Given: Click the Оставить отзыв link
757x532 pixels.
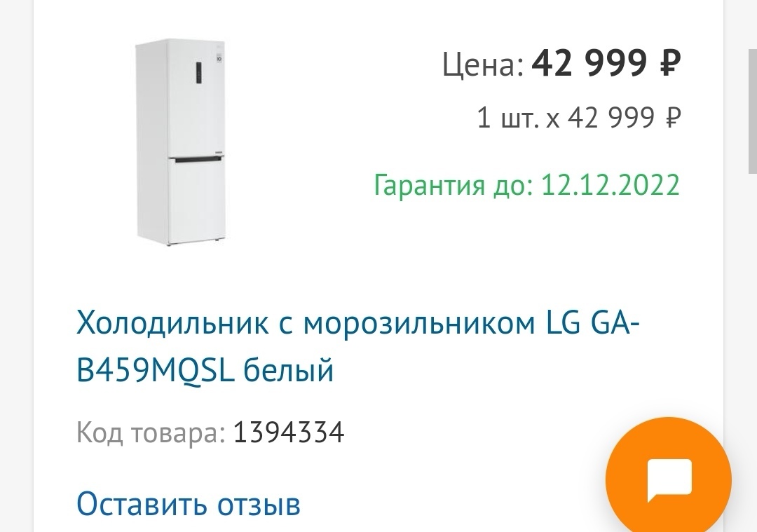Looking at the screenshot, I should (x=189, y=503).
